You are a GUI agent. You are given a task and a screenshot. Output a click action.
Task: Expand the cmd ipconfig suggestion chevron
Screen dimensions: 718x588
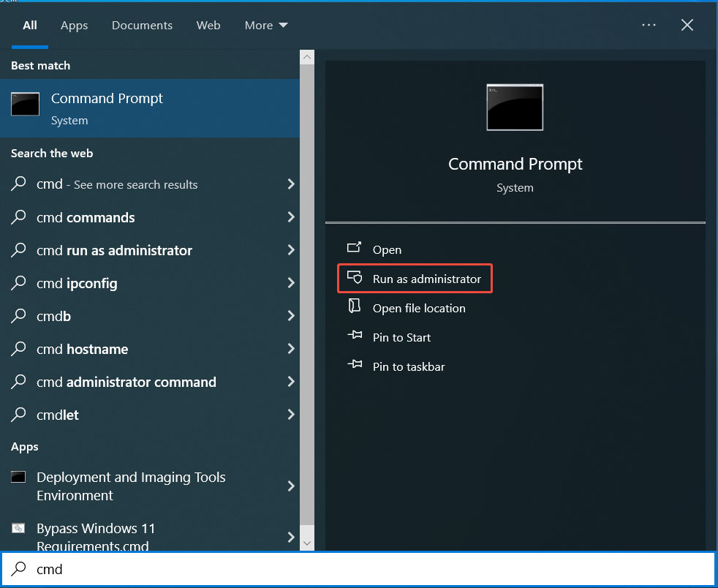coord(290,283)
